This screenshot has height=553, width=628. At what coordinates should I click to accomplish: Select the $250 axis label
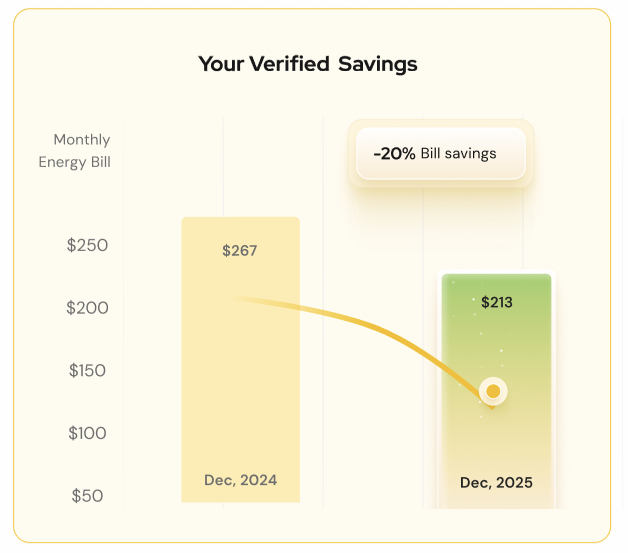[x=87, y=245]
